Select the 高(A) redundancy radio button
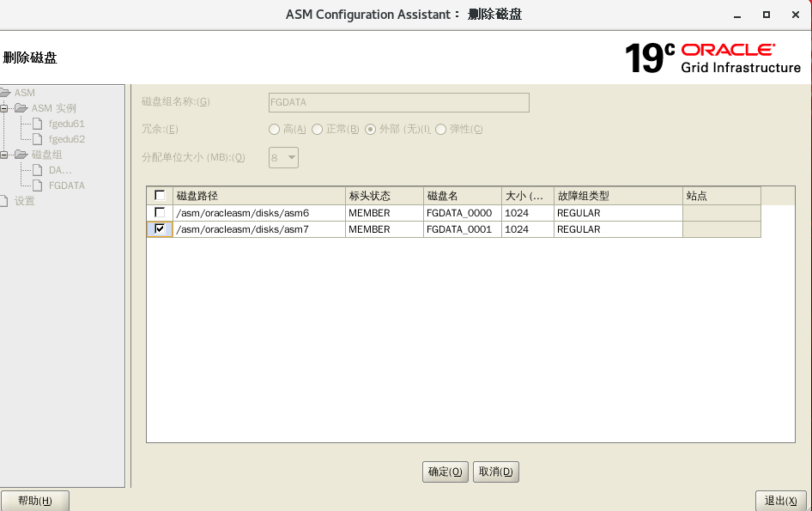Viewport: 812px width, 511px height. tap(274, 130)
